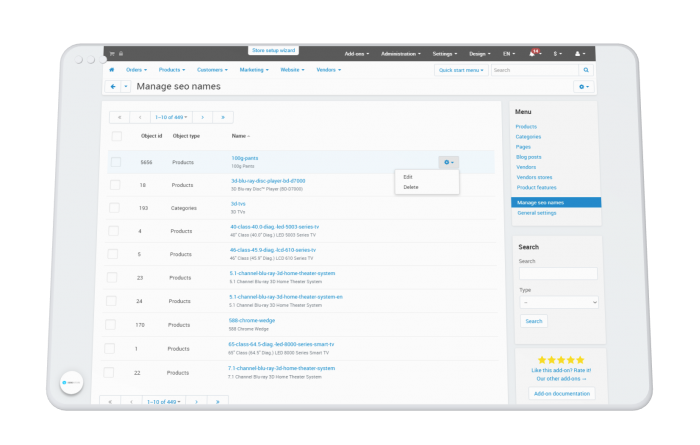
Task: Check the 588-chrome-wedge row checkbox
Action: 110,324
